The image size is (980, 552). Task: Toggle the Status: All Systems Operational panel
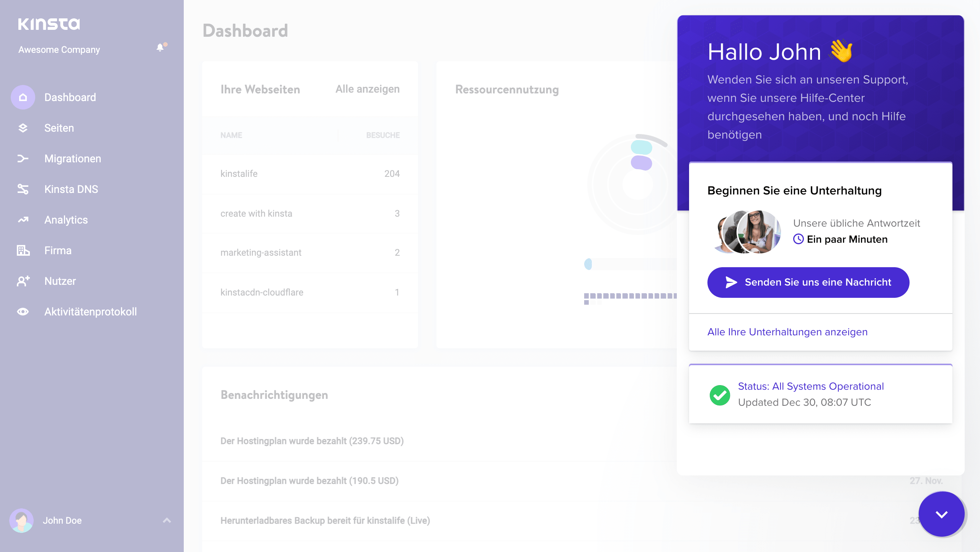tap(820, 394)
